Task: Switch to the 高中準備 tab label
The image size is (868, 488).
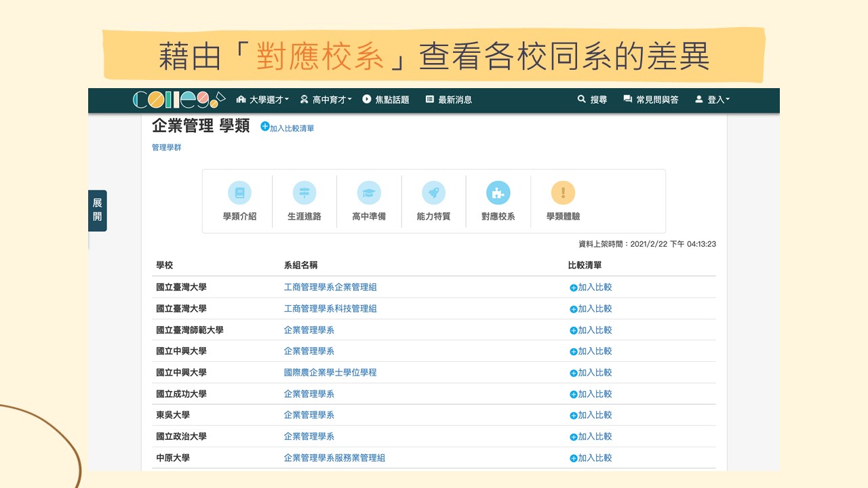Action: (x=369, y=217)
